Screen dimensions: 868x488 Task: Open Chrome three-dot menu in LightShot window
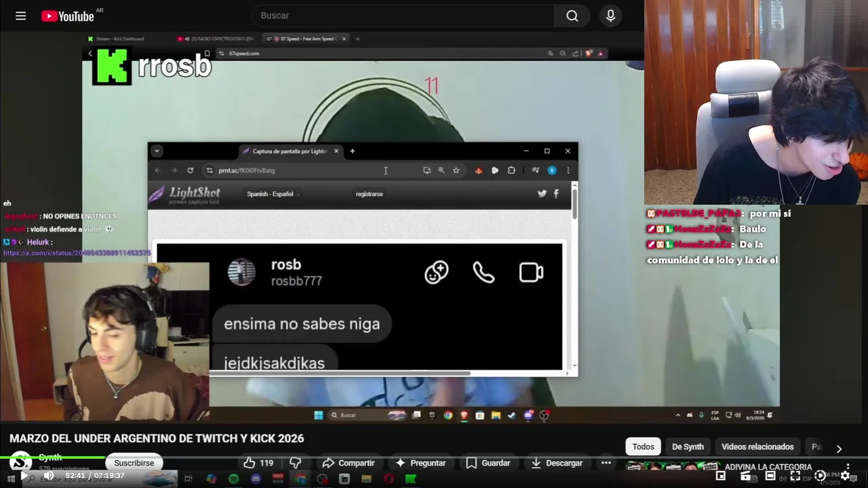pos(568,170)
